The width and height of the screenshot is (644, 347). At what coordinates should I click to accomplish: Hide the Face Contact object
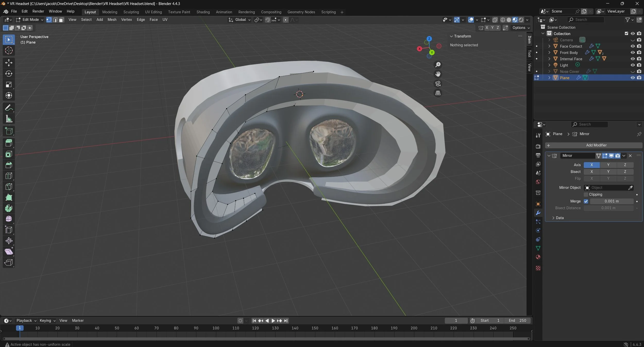632,46
